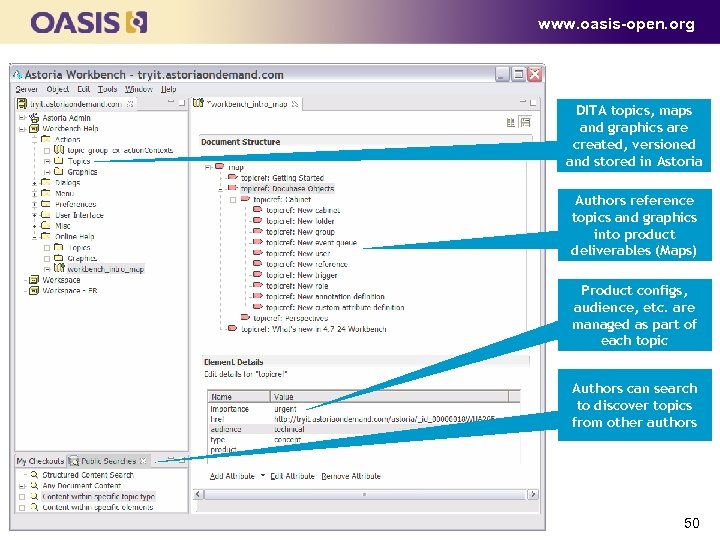The height and width of the screenshot is (540, 720).
Task: Open the Object menu
Action: tap(57, 89)
